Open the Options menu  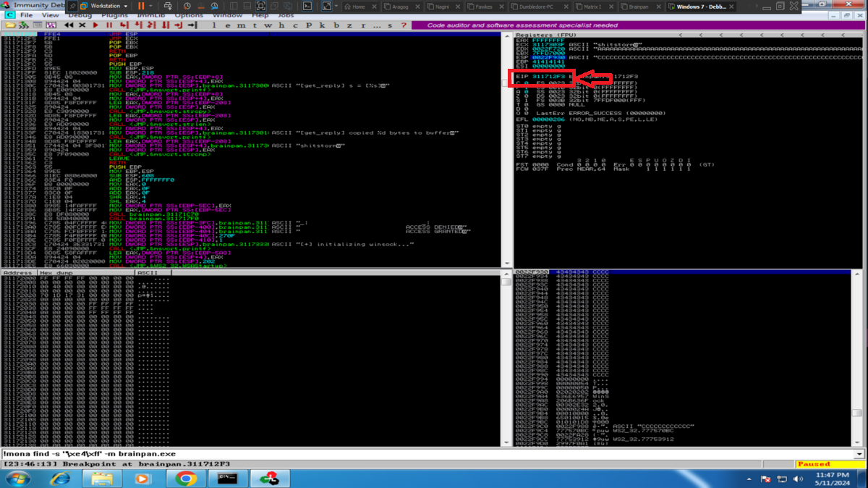coord(188,14)
